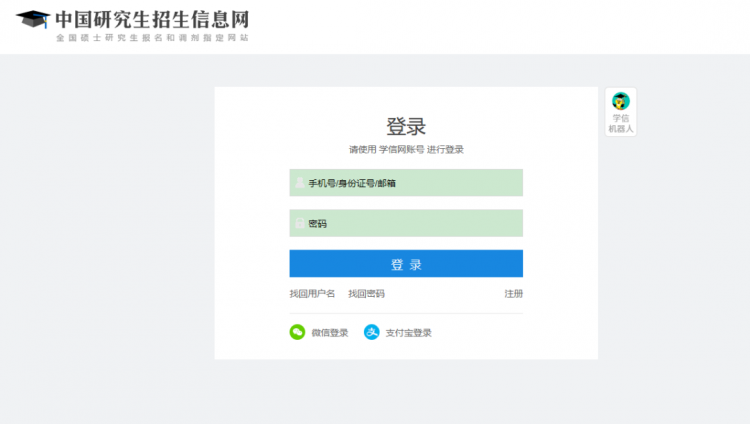Go to 注册 registration link
The height and width of the screenshot is (424, 750).
point(513,294)
